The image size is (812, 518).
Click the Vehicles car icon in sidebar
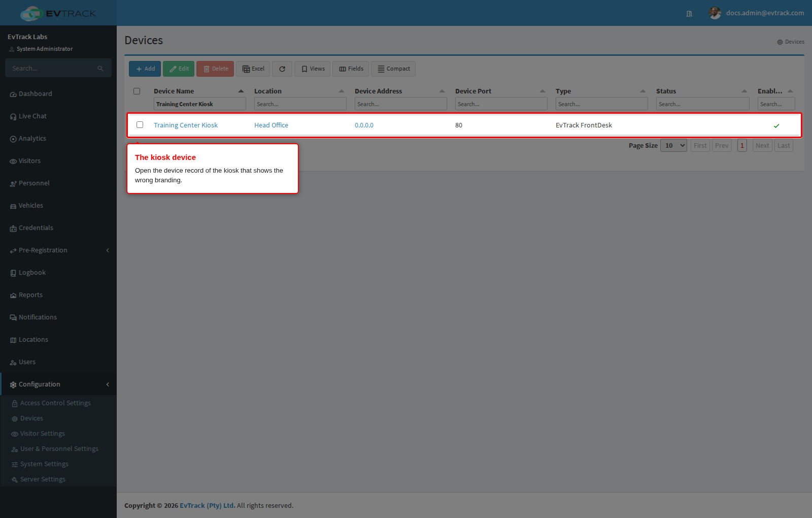pyautogui.click(x=13, y=206)
